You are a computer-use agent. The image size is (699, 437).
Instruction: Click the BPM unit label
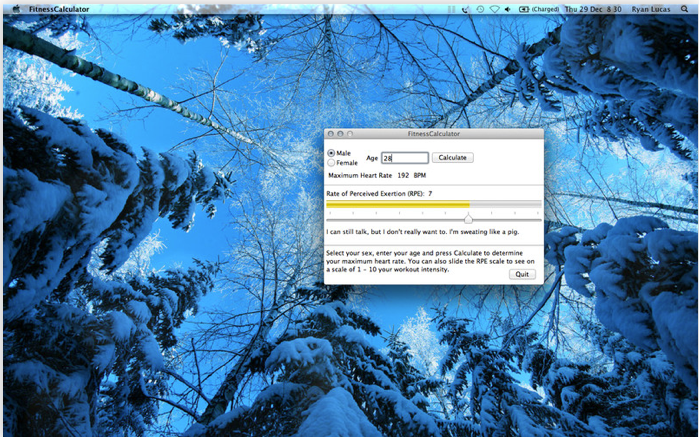click(x=420, y=176)
